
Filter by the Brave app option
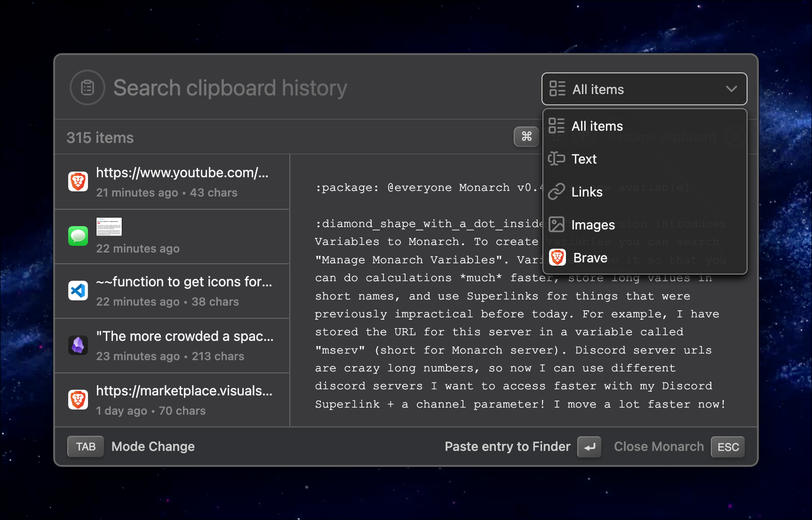(x=645, y=258)
